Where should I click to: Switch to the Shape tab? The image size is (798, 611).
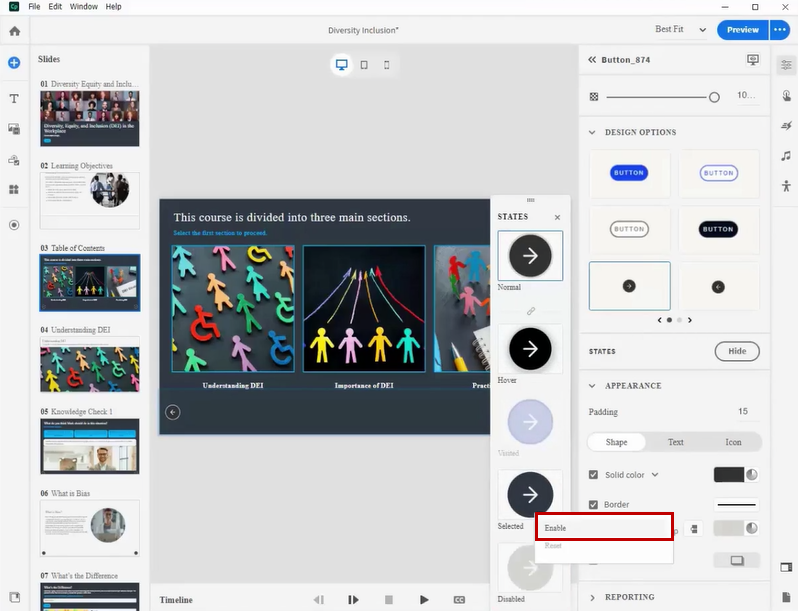pos(616,442)
